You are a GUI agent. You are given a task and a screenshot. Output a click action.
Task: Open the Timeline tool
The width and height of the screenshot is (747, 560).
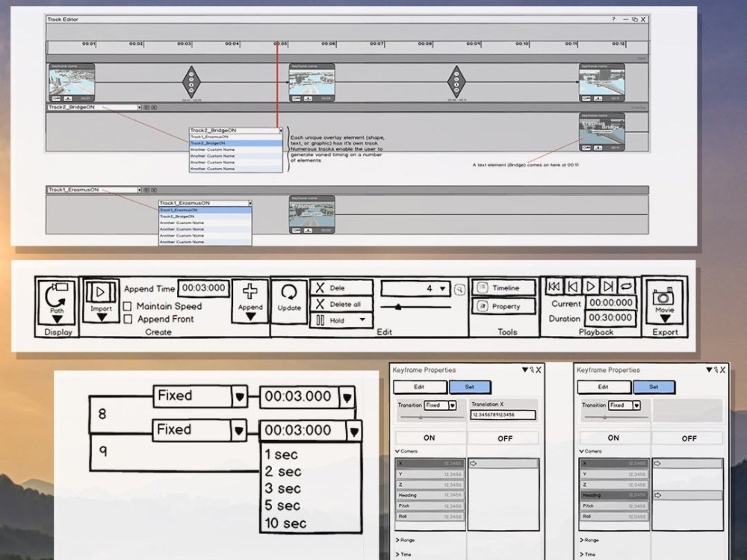(x=503, y=287)
